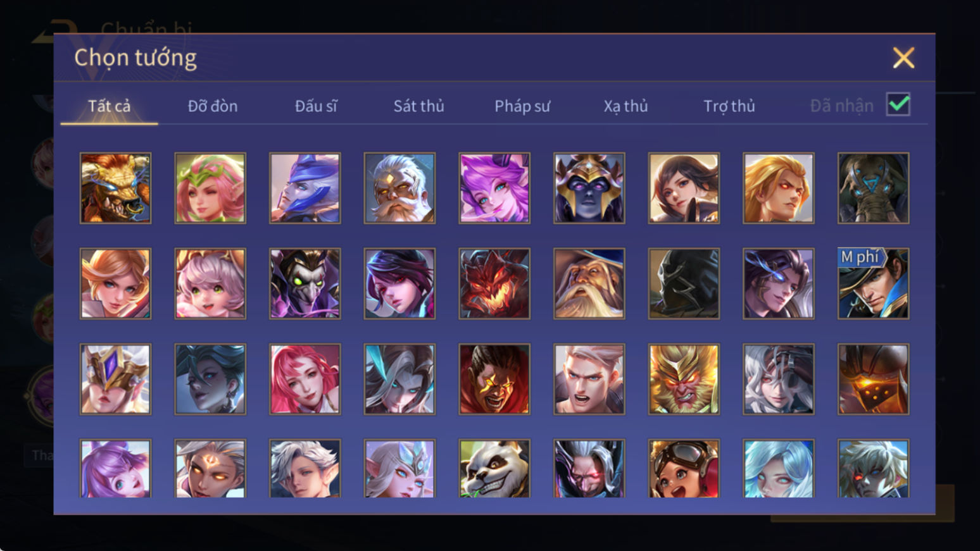
Task: Open the "Sát thủ" tab
Action: click(418, 106)
